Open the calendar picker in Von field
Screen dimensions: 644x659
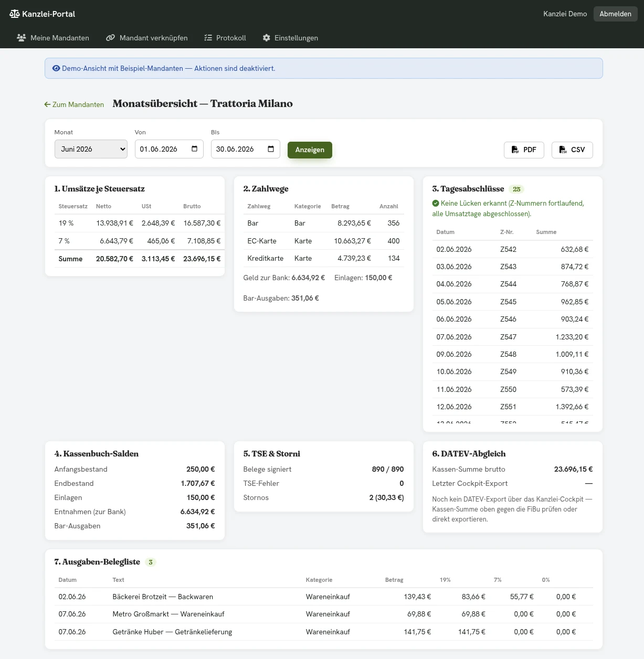[x=194, y=149]
